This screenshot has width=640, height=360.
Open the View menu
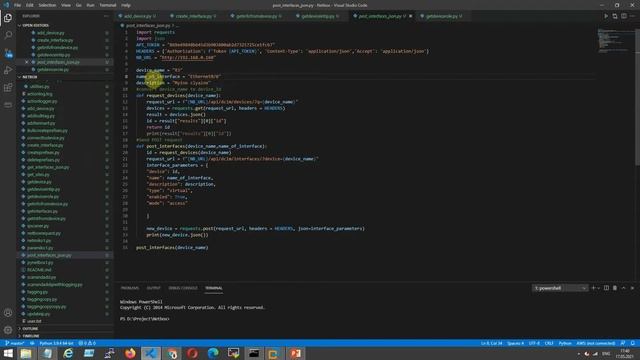click(66, 5)
